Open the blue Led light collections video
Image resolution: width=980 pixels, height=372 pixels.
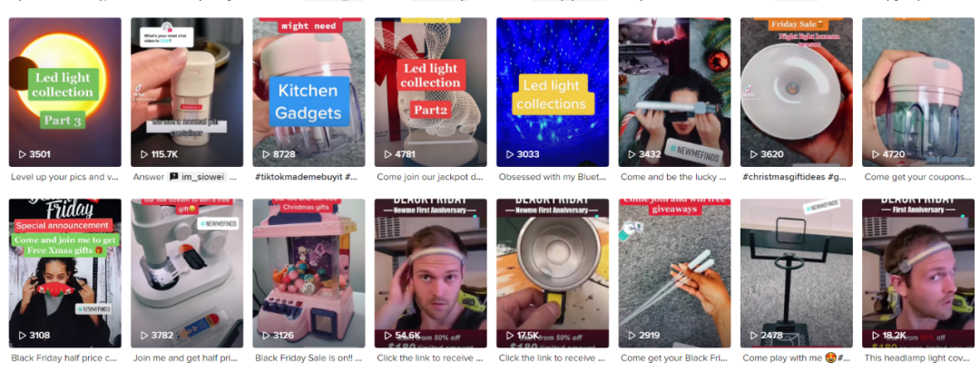553,92
